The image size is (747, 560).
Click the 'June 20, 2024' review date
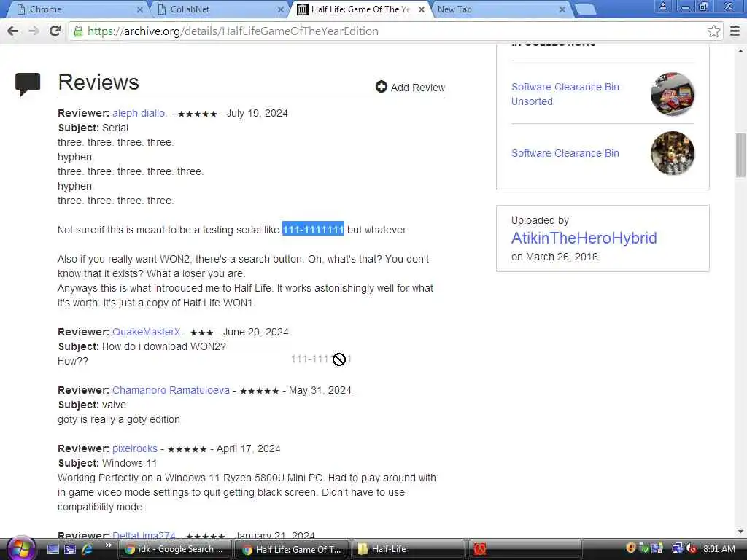click(x=256, y=332)
